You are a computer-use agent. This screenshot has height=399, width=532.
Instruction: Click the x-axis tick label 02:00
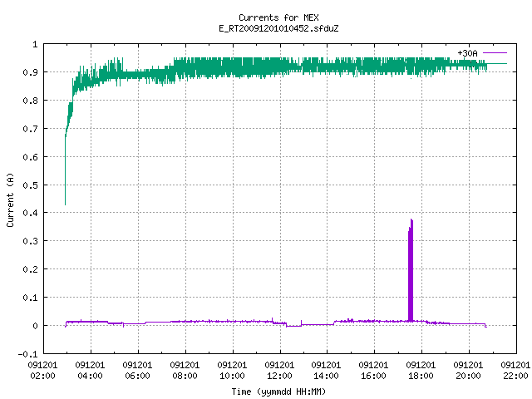(42, 376)
